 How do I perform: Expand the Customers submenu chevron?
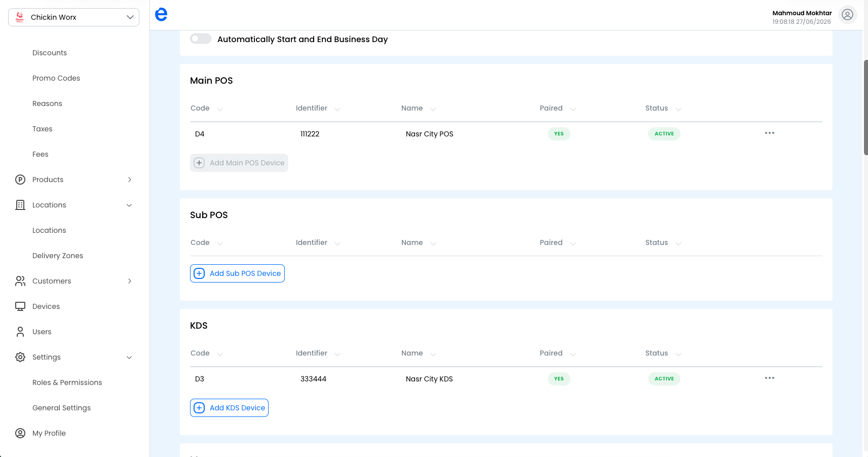tap(130, 281)
